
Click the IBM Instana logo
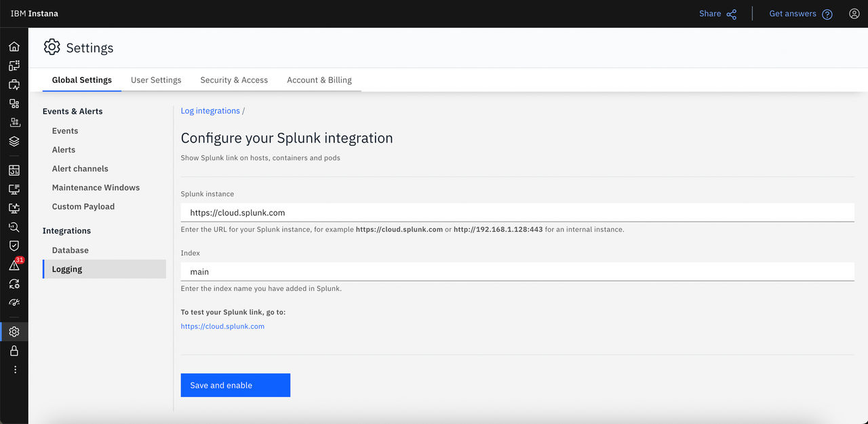coord(35,14)
